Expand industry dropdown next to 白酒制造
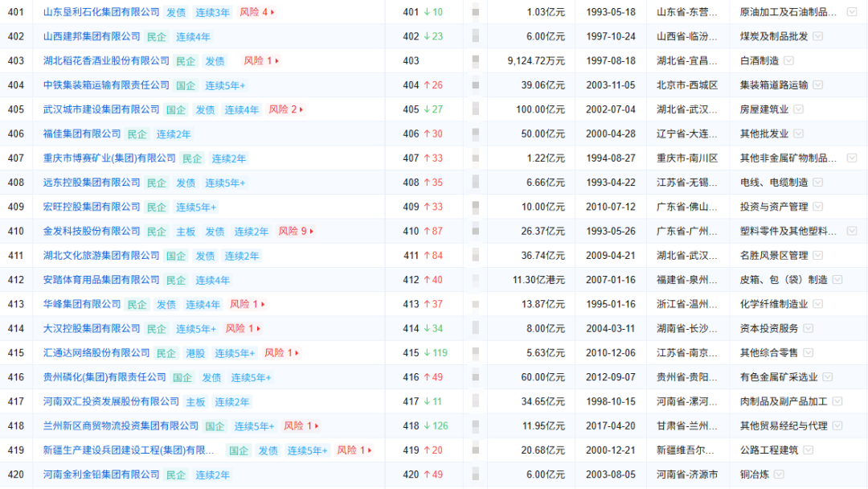The image size is (868, 489). (x=789, y=60)
